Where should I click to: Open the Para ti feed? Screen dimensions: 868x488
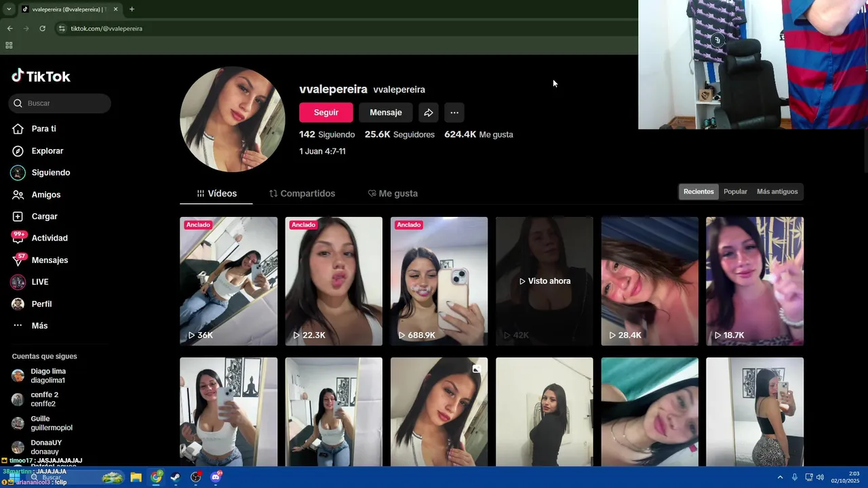click(x=34, y=129)
